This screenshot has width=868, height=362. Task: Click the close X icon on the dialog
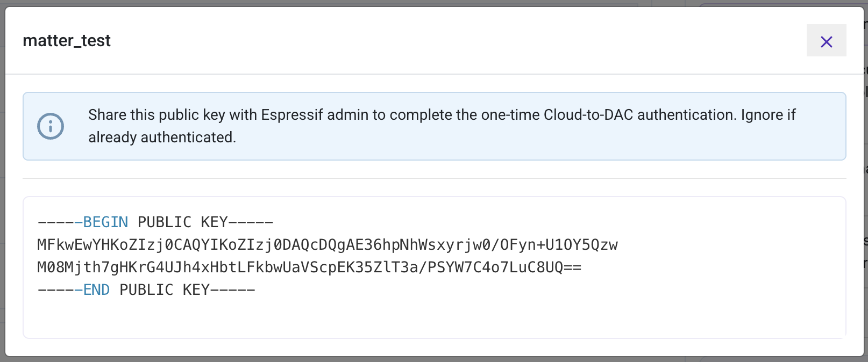point(827,40)
